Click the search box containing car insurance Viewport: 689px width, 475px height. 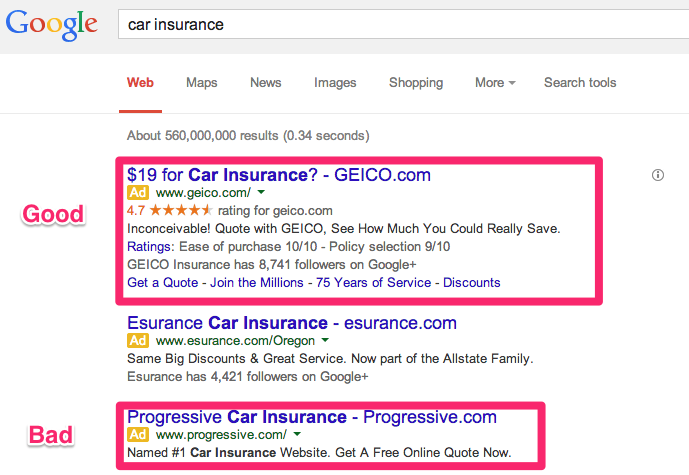[x=403, y=25]
